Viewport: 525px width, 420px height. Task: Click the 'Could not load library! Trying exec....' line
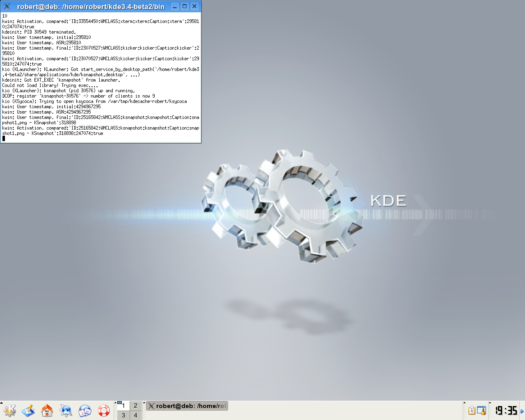click(x=50, y=85)
